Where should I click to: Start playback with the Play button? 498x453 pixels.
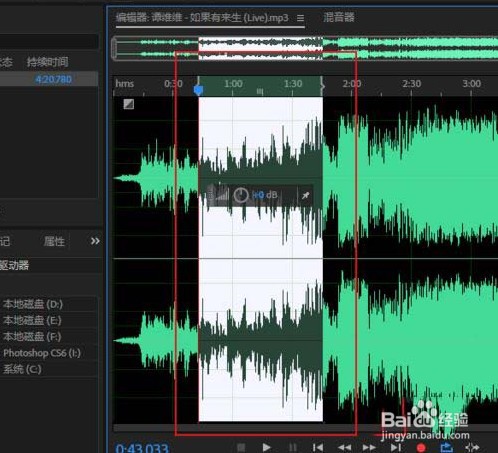point(266,447)
